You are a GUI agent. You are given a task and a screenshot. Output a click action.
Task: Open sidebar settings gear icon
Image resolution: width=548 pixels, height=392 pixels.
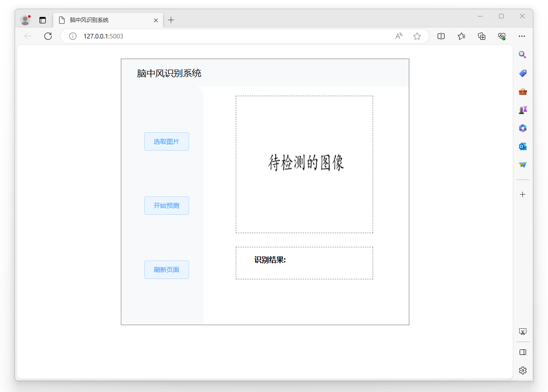click(x=522, y=370)
